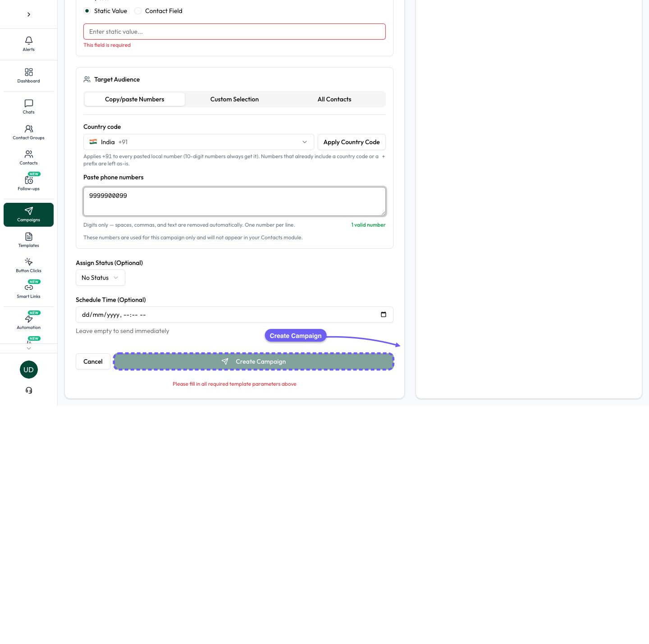Focus the Enter static value field
This screenshot has height=644, width=649.
[x=234, y=32]
